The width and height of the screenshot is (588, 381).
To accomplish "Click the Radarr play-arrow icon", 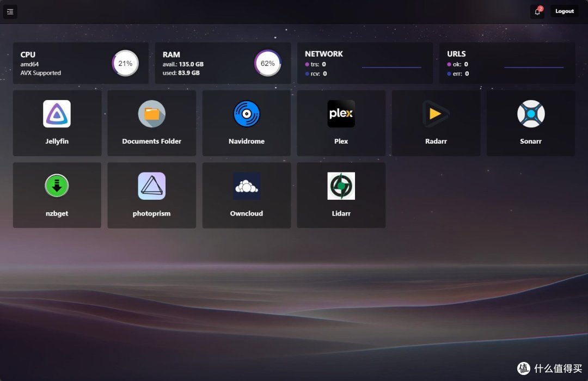I will point(436,114).
